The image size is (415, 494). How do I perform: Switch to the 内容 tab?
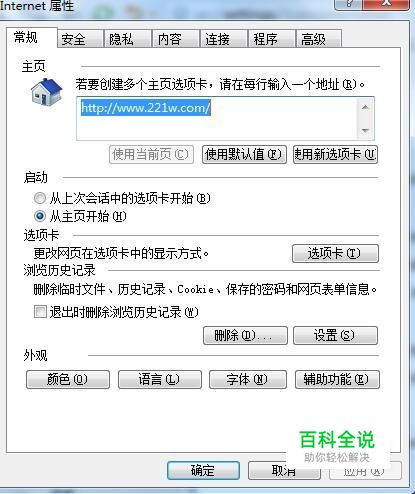click(x=176, y=39)
